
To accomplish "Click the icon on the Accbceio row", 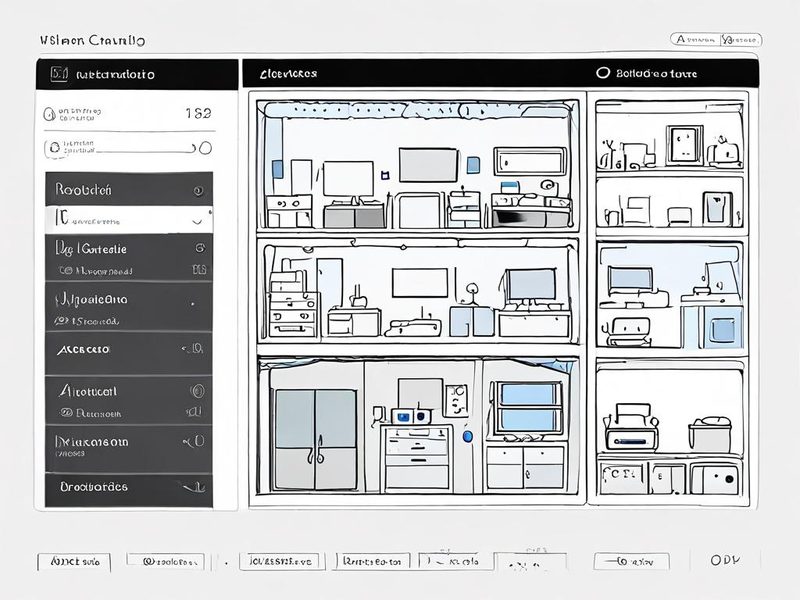I will pyautogui.click(x=193, y=349).
